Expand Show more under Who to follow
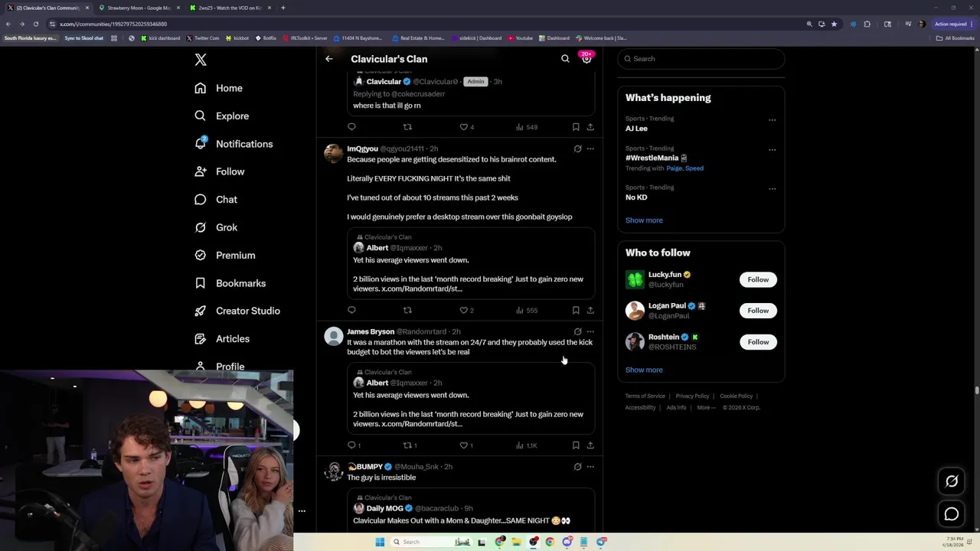The image size is (980, 551). [644, 370]
